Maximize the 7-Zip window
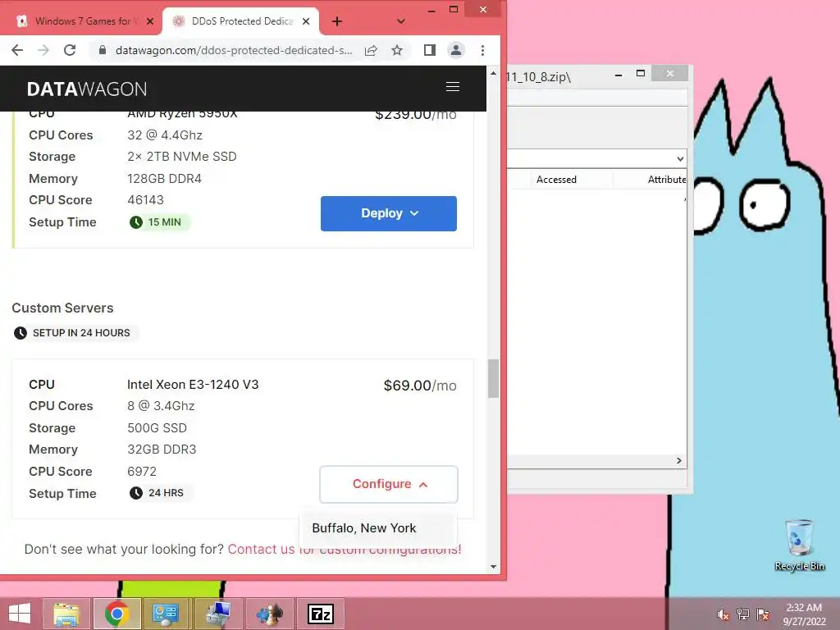Viewport: 840px width, 630px height. [x=641, y=73]
